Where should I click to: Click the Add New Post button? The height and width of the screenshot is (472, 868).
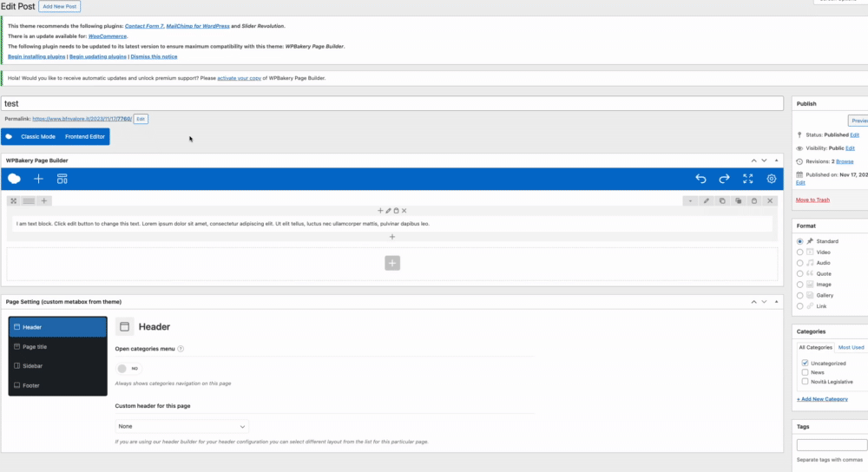click(x=59, y=7)
